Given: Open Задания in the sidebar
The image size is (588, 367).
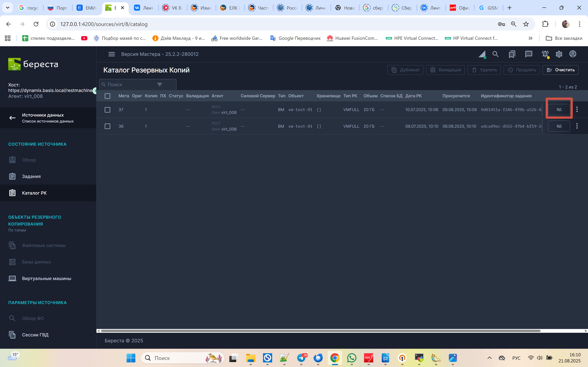Looking at the screenshot, I should 31,176.
